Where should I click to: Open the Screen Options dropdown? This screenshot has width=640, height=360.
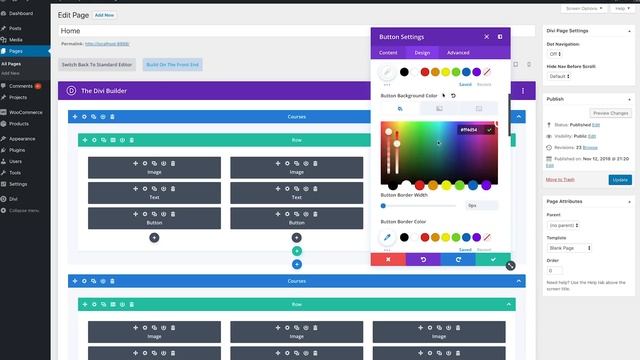point(584,8)
